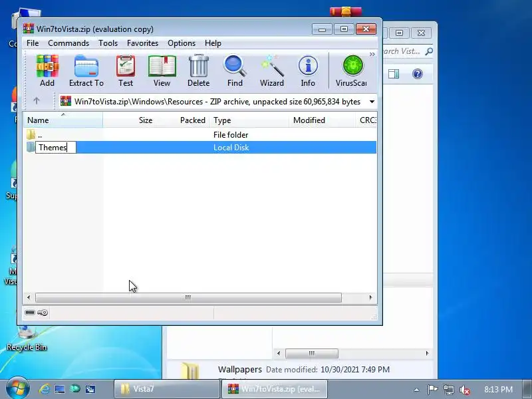
Task: Open the Favorites menu
Action: tap(142, 43)
